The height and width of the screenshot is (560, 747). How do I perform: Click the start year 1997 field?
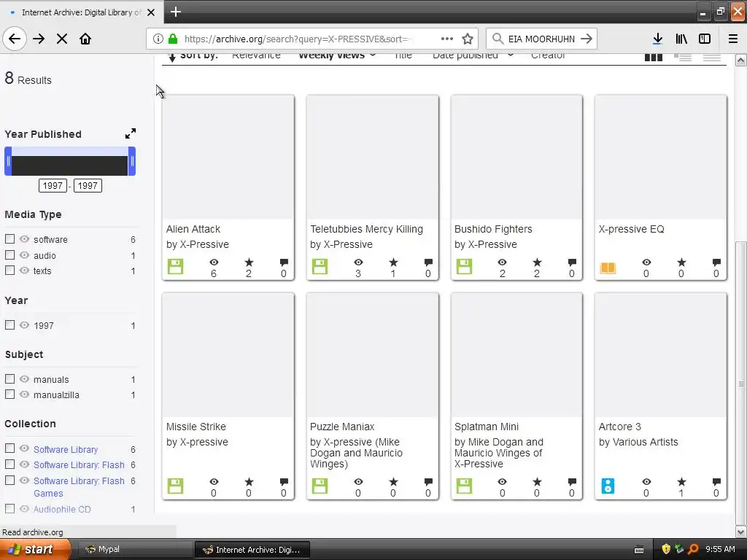point(53,186)
